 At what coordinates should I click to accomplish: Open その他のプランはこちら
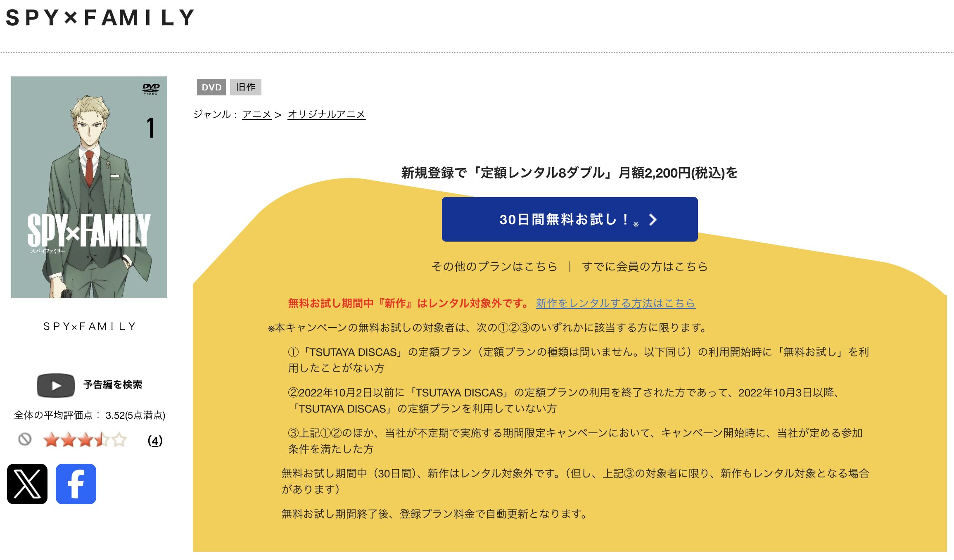click(494, 266)
